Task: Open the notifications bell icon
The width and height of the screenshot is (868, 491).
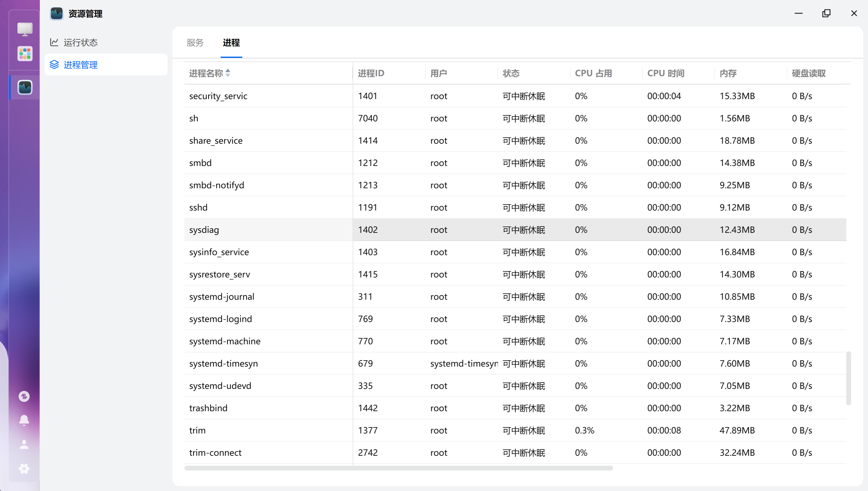Action: (x=24, y=420)
